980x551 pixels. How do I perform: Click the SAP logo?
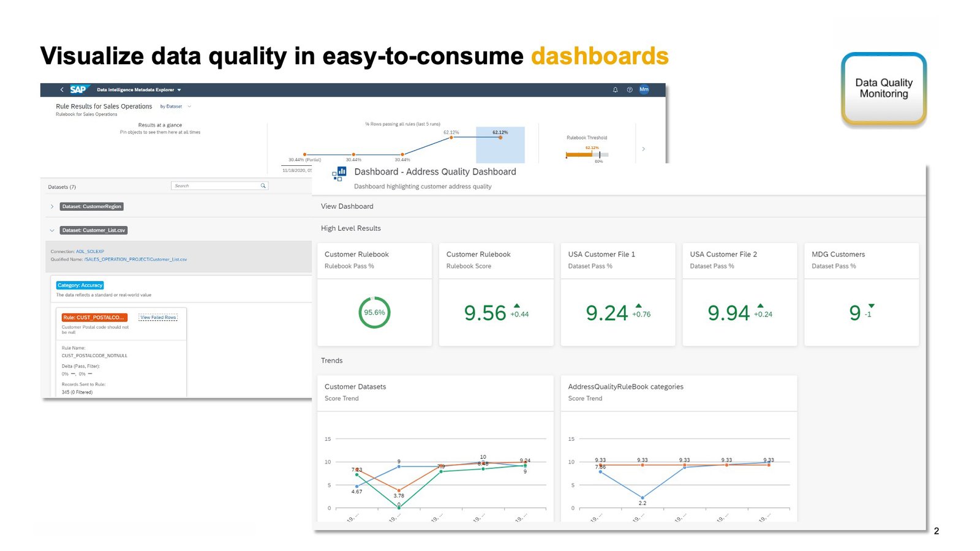[x=80, y=89]
